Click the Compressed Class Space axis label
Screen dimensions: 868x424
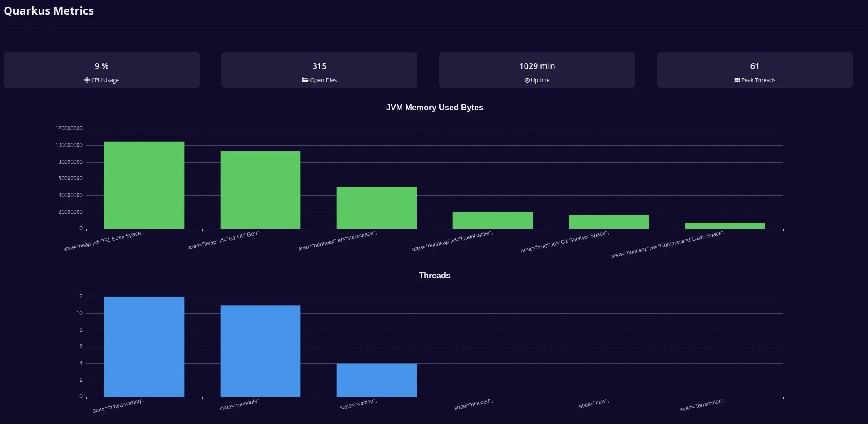tap(668, 245)
